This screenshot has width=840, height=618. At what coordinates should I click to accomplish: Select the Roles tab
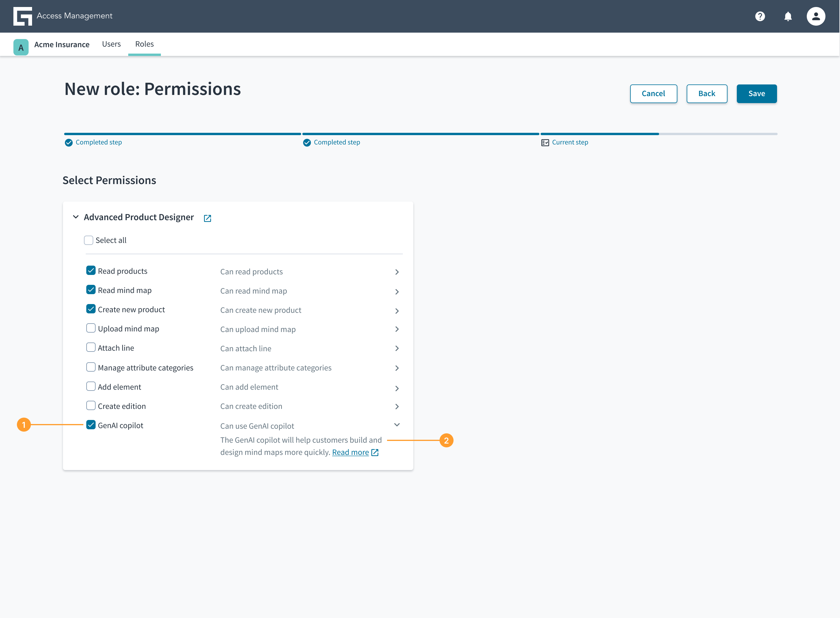coord(145,44)
